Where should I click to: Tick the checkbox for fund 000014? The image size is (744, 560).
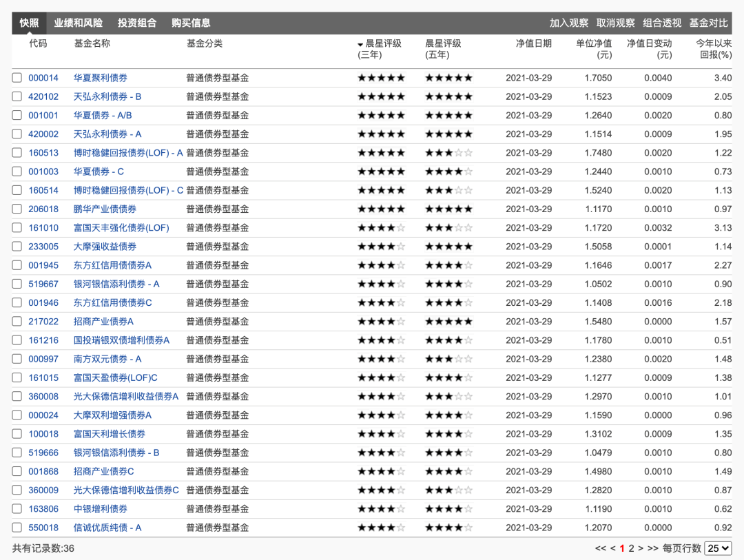(17, 78)
